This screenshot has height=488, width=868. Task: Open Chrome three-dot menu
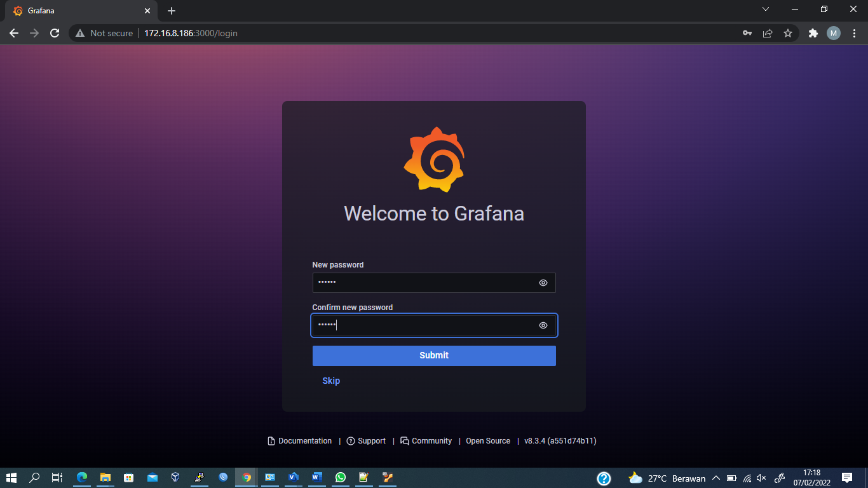pyautogui.click(x=854, y=33)
